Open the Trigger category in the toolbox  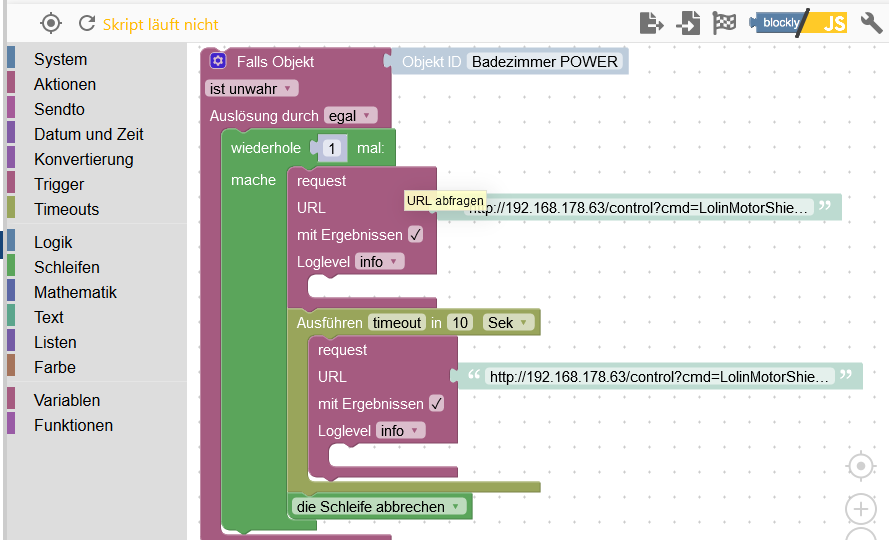pyautogui.click(x=58, y=184)
